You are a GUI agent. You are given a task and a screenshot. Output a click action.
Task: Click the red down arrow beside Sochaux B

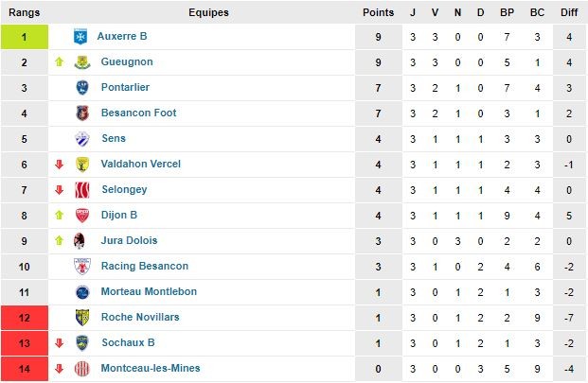[x=59, y=343]
